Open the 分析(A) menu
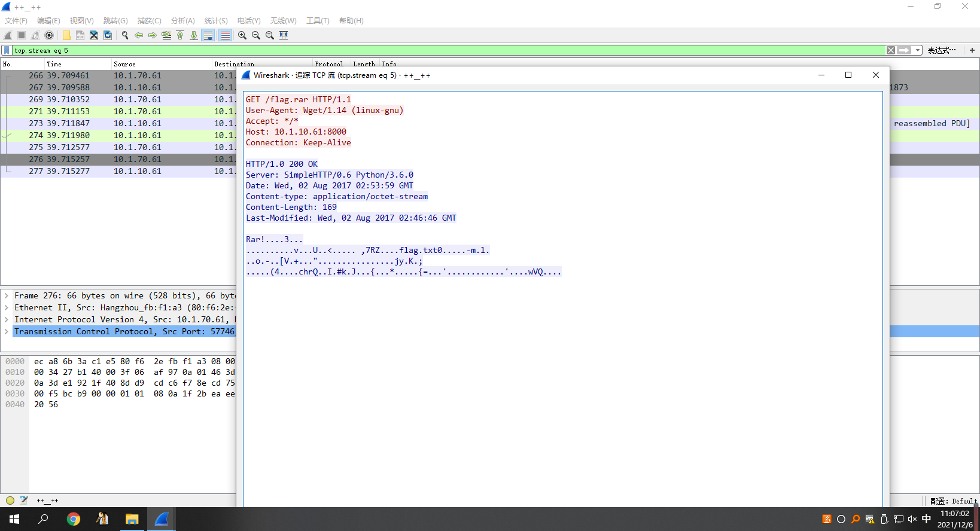980x531 pixels. click(183, 20)
